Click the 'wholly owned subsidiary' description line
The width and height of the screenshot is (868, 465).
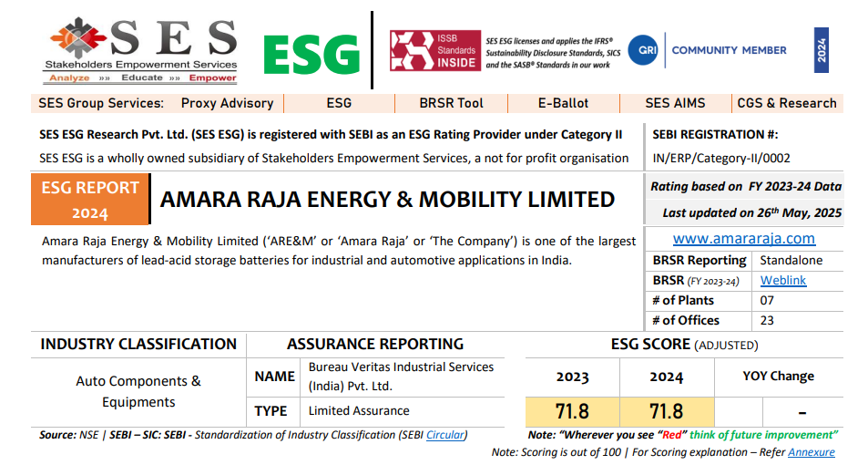(x=333, y=159)
